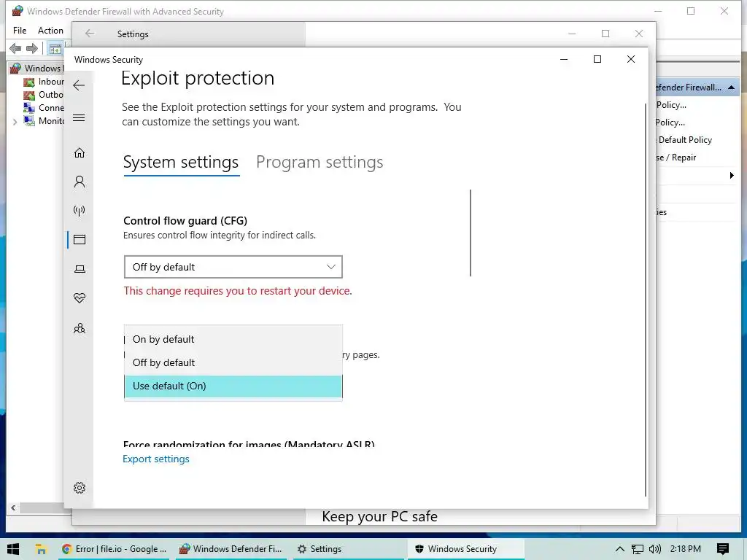Open Family options people icon
The width and height of the screenshot is (747, 560).
point(80,328)
